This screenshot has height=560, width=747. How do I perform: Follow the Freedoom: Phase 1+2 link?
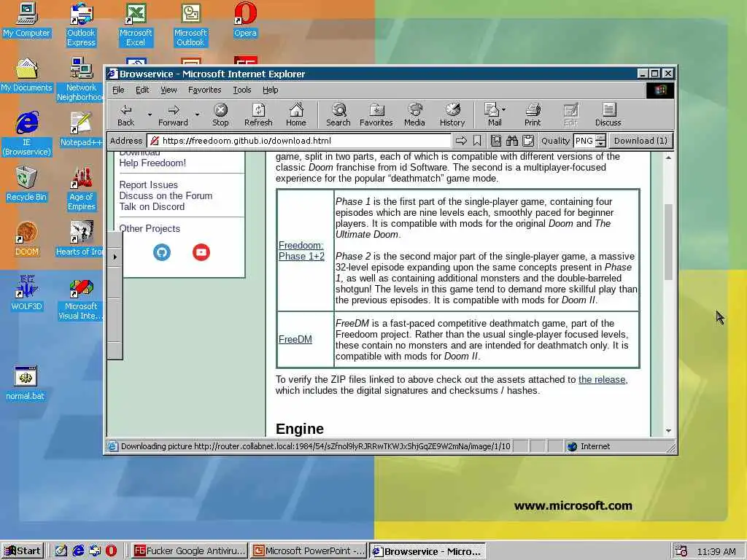coord(301,251)
